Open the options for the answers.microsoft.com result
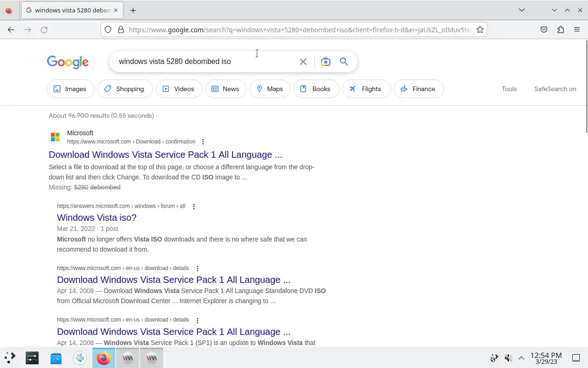Viewport: 588px width, 368px height. click(x=194, y=207)
